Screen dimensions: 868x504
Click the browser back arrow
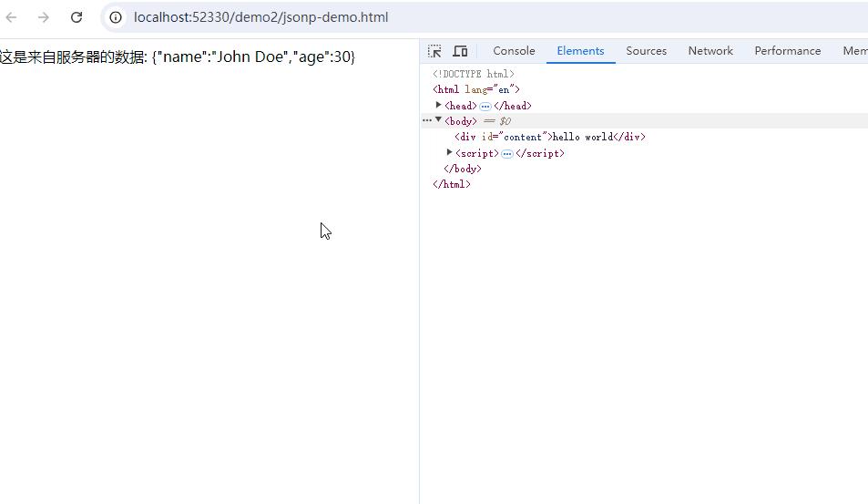12,17
